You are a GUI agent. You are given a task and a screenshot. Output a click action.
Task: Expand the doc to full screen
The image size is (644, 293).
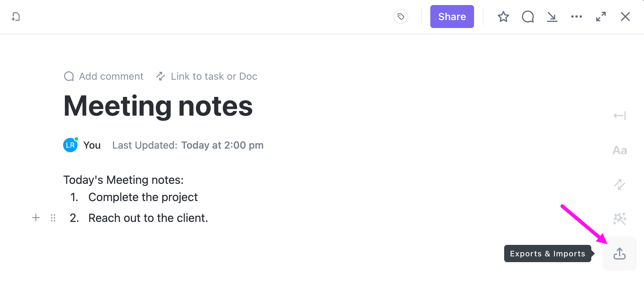click(x=601, y=17)
